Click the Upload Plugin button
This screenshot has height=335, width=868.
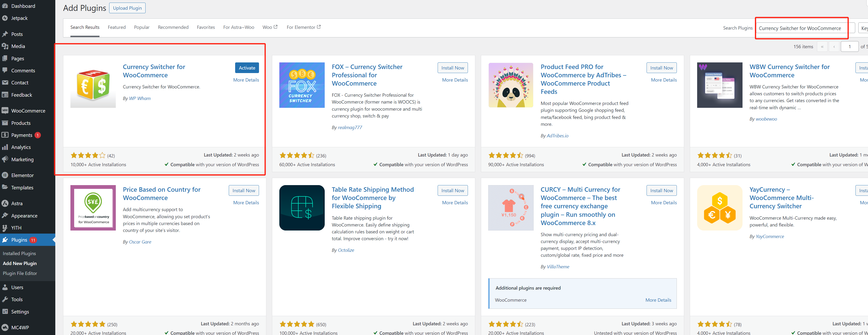click(x=127, y=8)
